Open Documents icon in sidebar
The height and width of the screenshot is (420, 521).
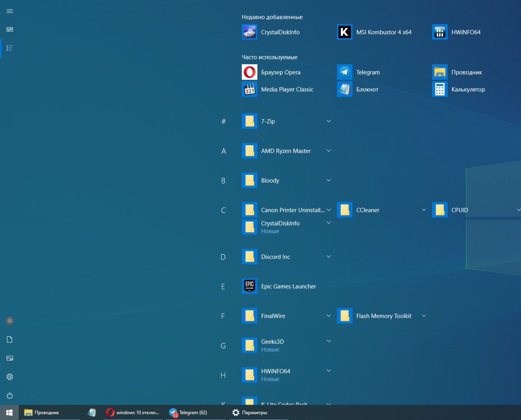[10, 339]
